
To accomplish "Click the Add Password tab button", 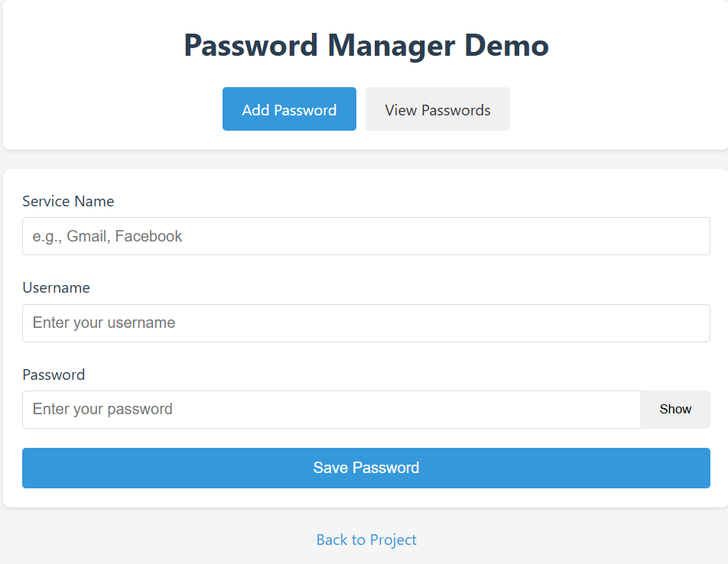I will point(289,109).
